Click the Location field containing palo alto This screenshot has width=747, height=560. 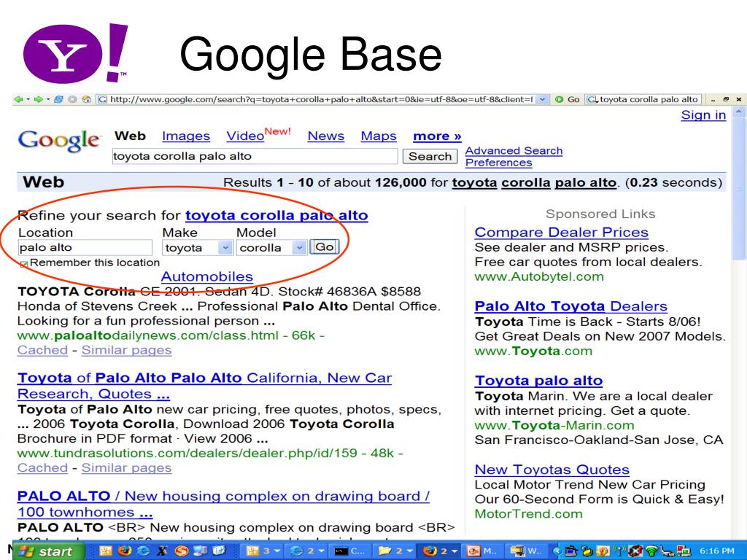85,248
